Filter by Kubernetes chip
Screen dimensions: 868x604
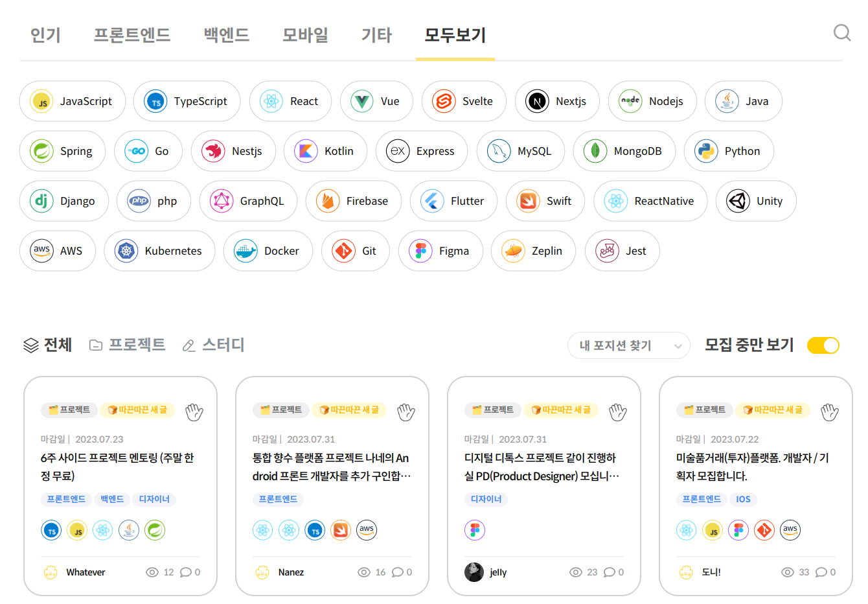coord(159,251)
